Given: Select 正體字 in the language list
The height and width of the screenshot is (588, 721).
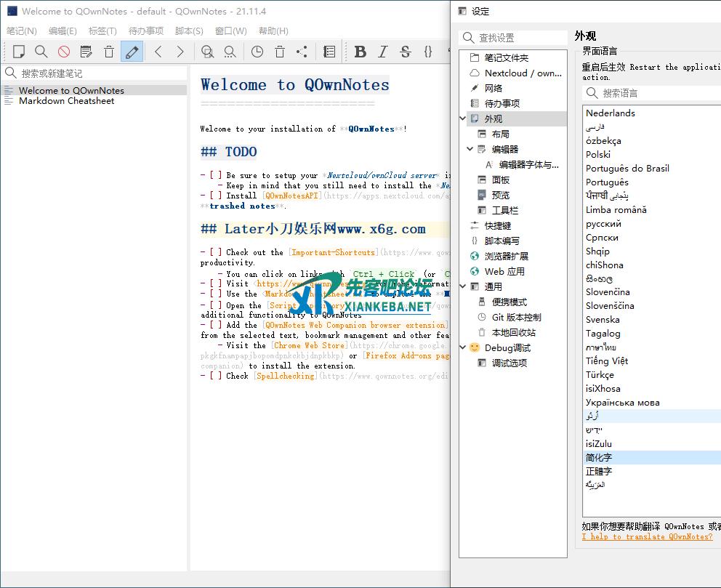Looking at the screenshot, I should click(599, 471).
